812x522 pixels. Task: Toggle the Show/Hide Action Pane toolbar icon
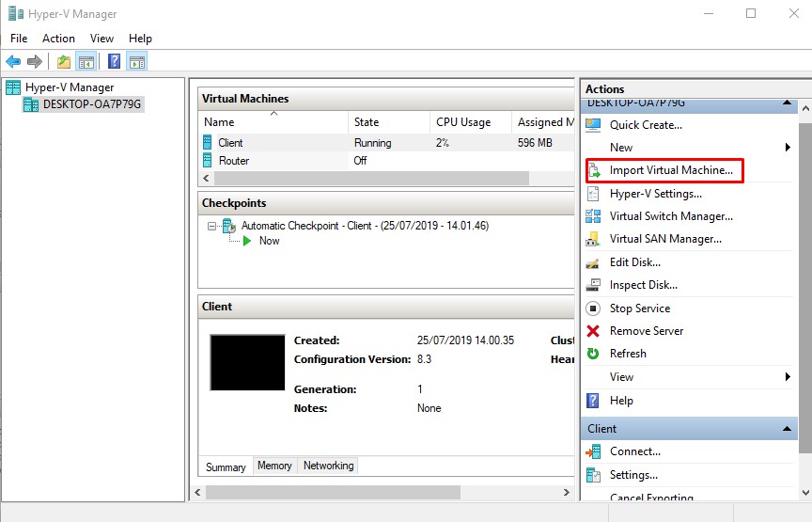pos(137,62)
